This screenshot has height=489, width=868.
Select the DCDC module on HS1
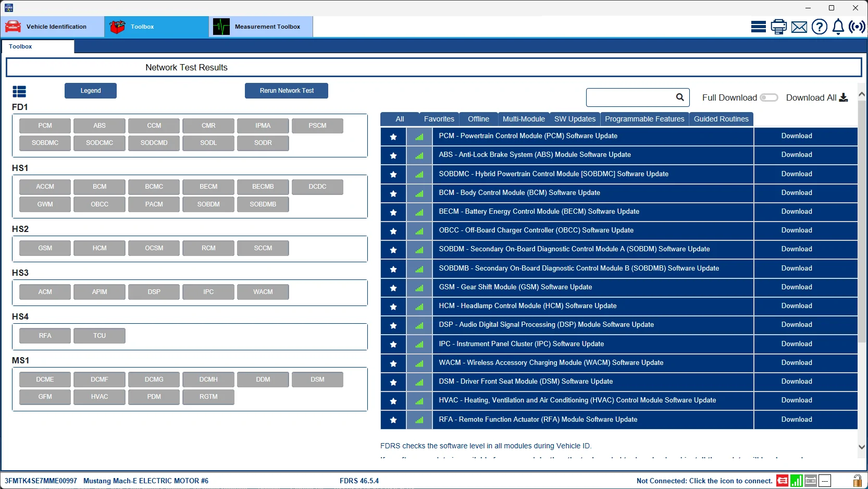317,187
